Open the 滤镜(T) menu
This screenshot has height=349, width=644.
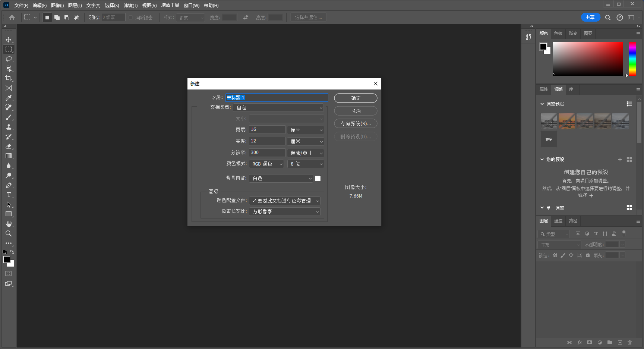pyautogui.click(x=130, y=6)
